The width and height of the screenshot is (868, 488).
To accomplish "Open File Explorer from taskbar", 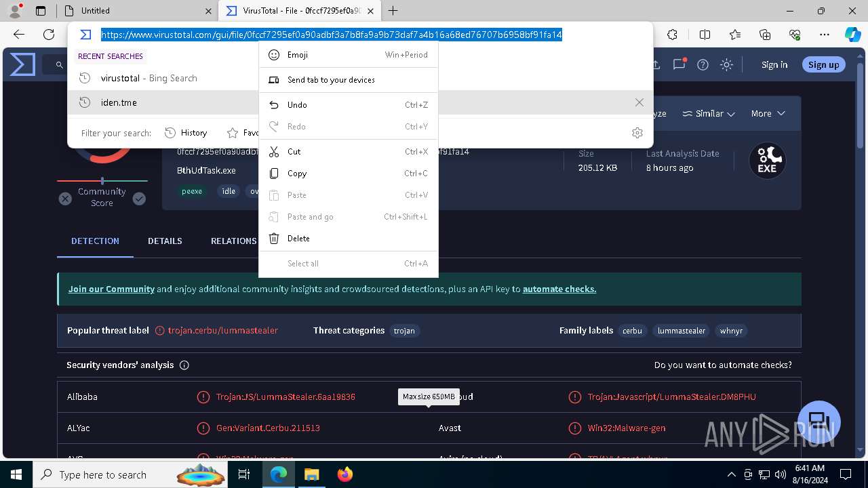I will coord(311,474).
